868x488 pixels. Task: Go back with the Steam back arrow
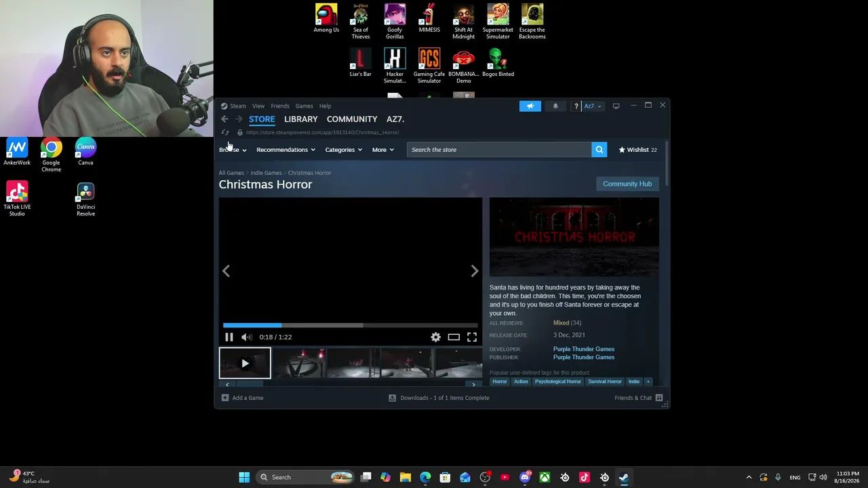click(224, 119)
